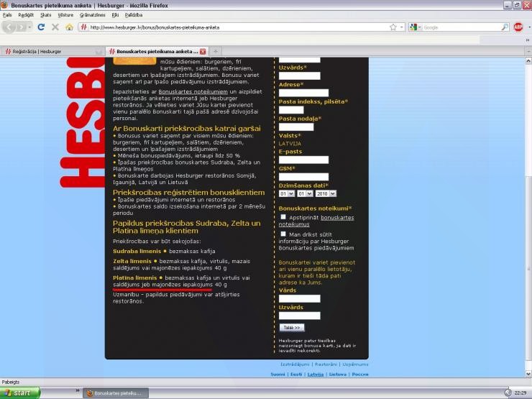532x399 pixels.
Task: Open a new tab with plus button
Action: point(216,52)
